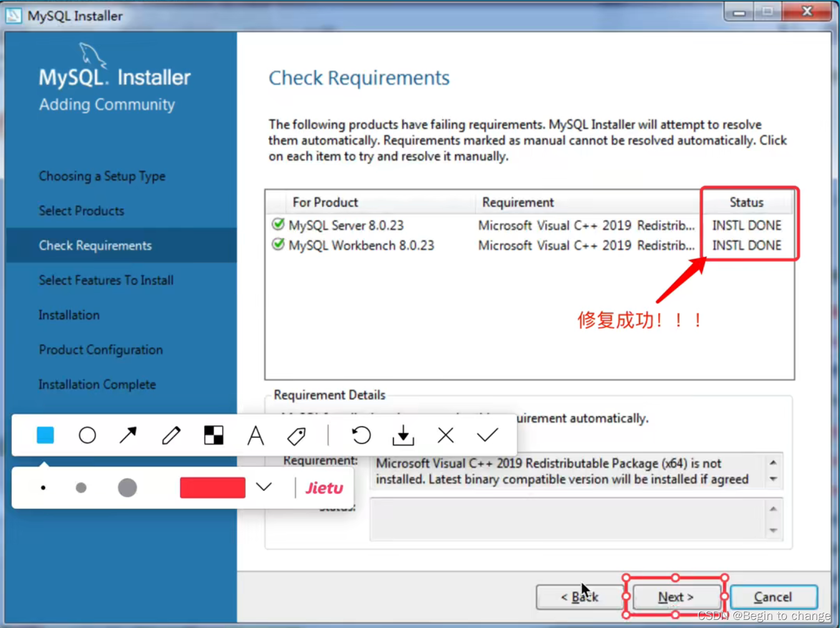Image resolution: width=840 pixels, height=628 pixels.
Task: Go to Select Features To Install step
Action: (106, 280)
